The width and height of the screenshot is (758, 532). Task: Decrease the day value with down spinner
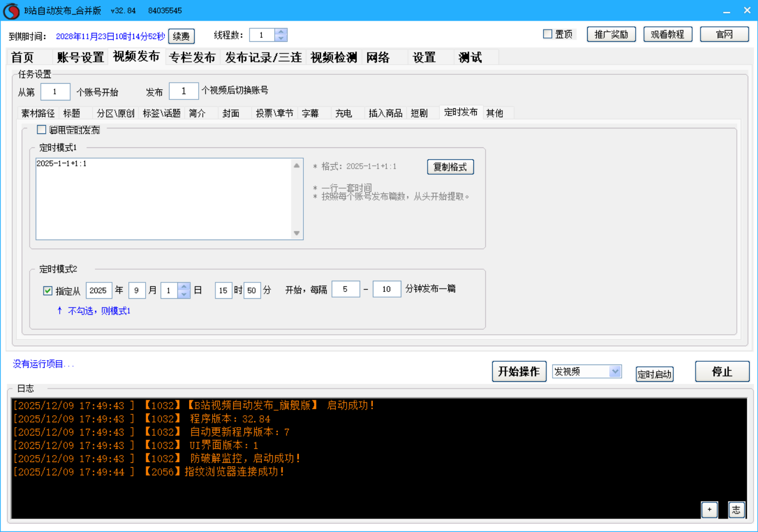[x=184, y=294]
